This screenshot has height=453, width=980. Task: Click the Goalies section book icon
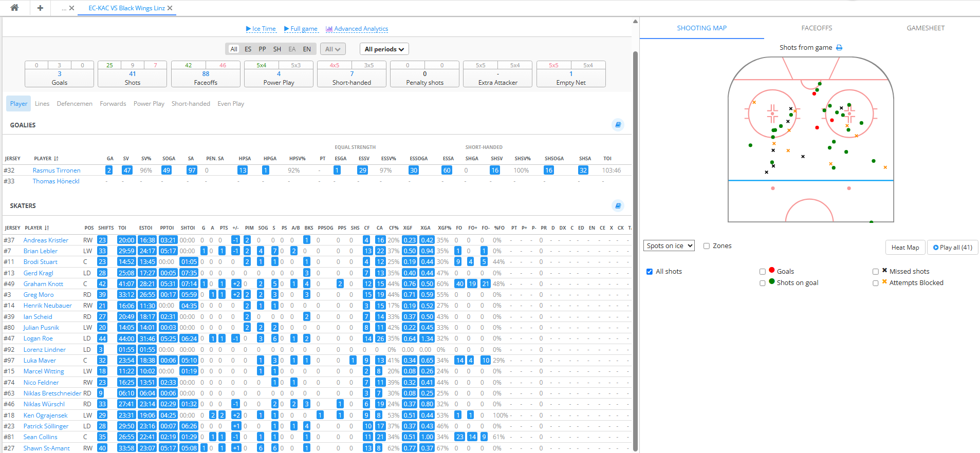tap(618, 125)
